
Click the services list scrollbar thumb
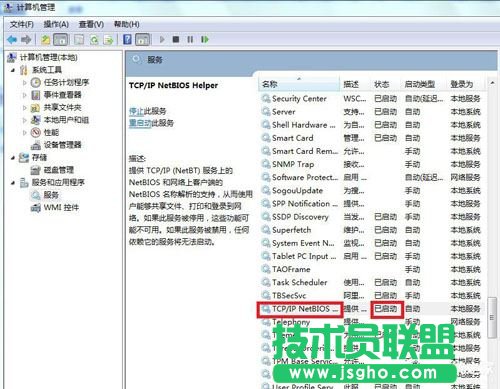tap(492, 318)
